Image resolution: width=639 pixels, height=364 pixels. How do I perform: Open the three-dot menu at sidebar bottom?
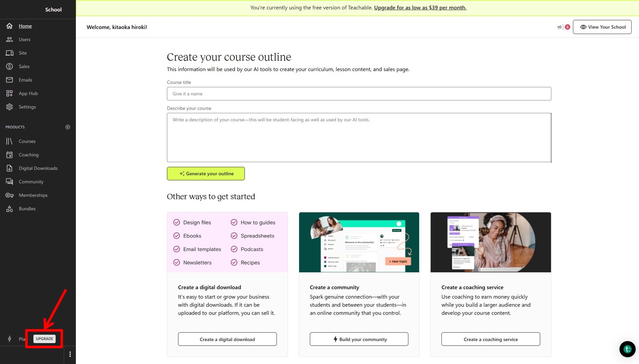click(x=70, y=354)
